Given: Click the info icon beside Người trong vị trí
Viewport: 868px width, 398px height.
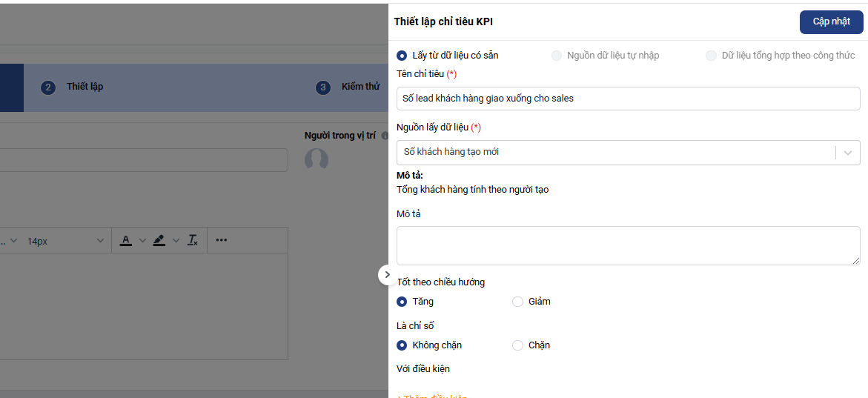Looking at the screenshot, I should point(385,136).
